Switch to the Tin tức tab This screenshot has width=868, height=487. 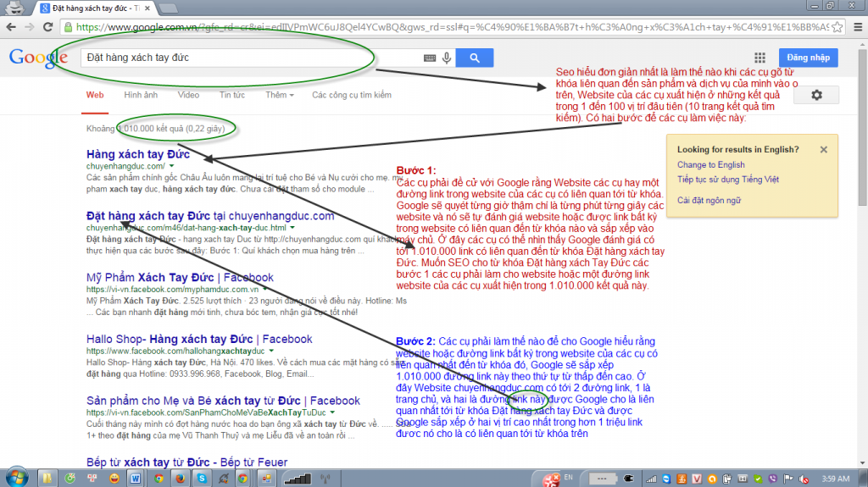click(x=232, y=95)
